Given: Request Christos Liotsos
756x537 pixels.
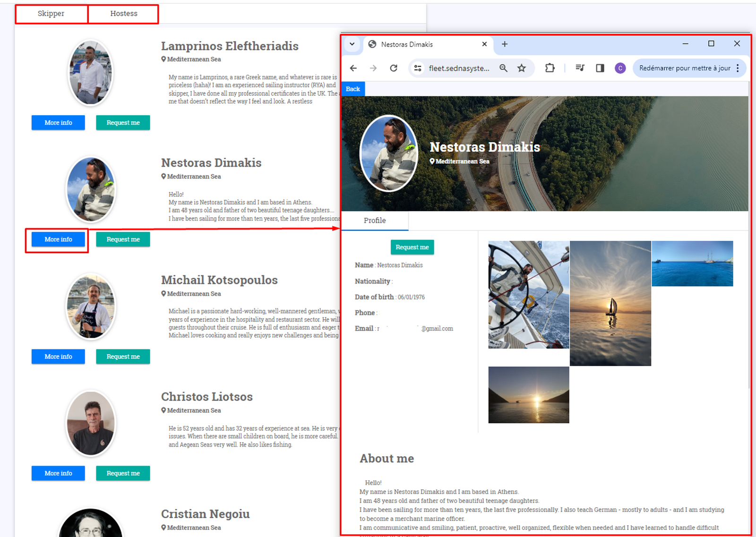Looking at the screenshot, I should point(123,473).
